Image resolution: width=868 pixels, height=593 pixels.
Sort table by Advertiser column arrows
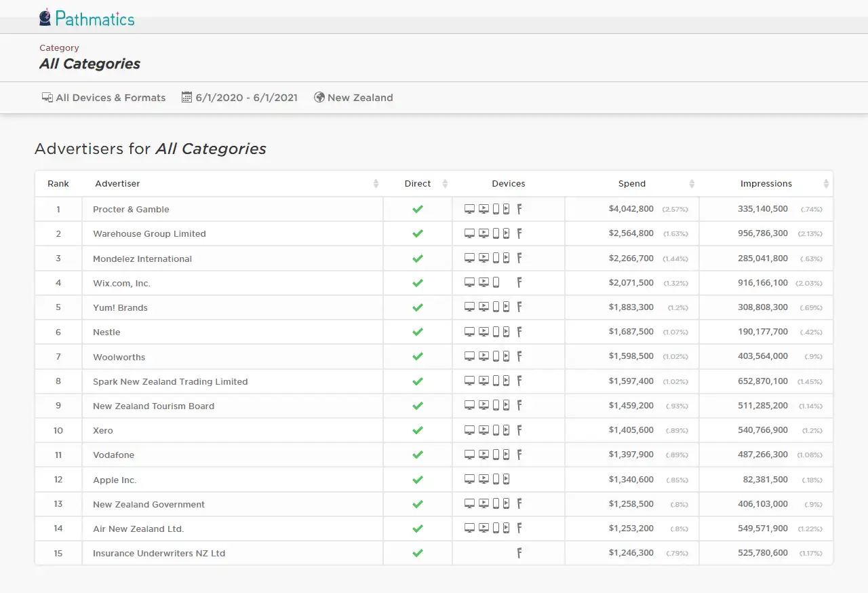[376, 184]
